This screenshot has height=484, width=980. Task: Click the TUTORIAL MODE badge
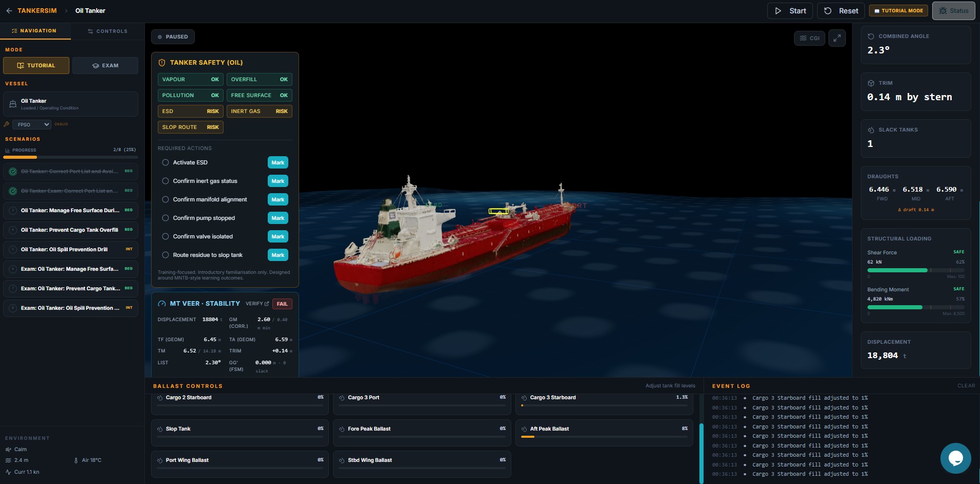[898, 11]
